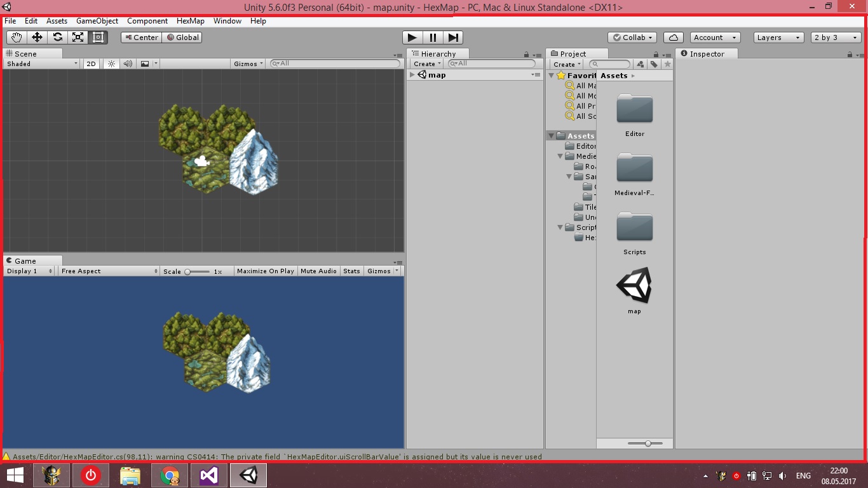This screenshot has width=868, height=488.
Task: Select the map scene asset icon
Action: pos(634,285)
